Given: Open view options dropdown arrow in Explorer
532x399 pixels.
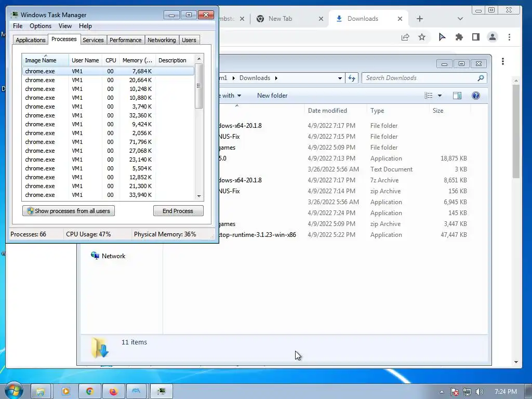Looking at the screenshot, I should coord(440,96).
